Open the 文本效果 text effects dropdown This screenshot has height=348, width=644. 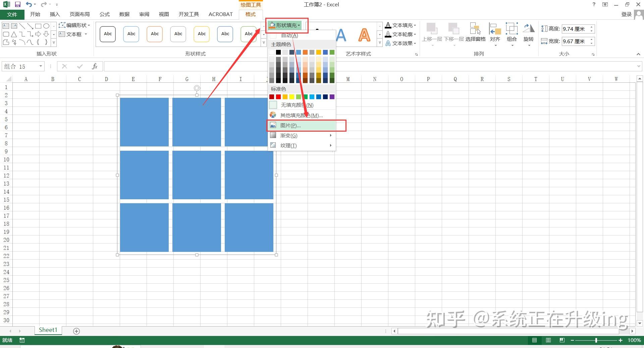400,43
